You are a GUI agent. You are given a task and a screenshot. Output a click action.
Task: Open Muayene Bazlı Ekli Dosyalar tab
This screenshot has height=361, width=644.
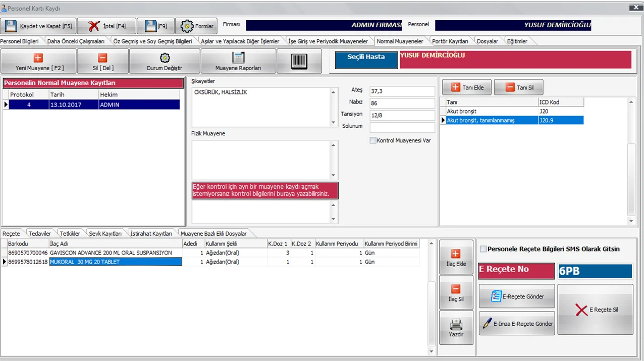click(213, 234)
